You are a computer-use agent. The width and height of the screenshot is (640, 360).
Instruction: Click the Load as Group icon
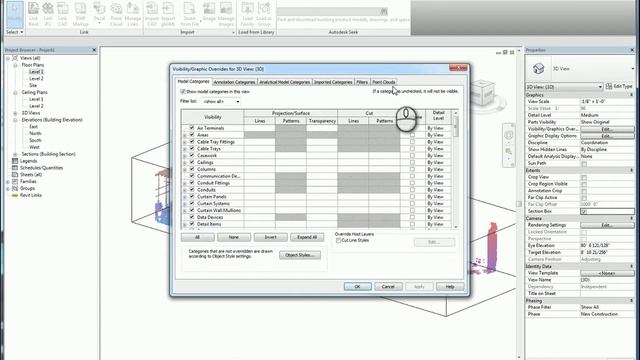[264, 14]
